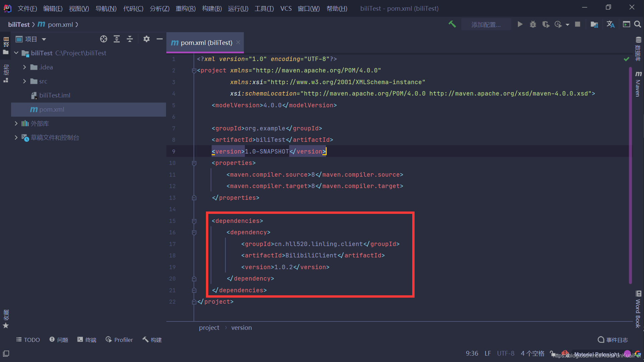
Task: Fold the dependency block at line 16
Action: pyautogui.click(x=194, y=232)
